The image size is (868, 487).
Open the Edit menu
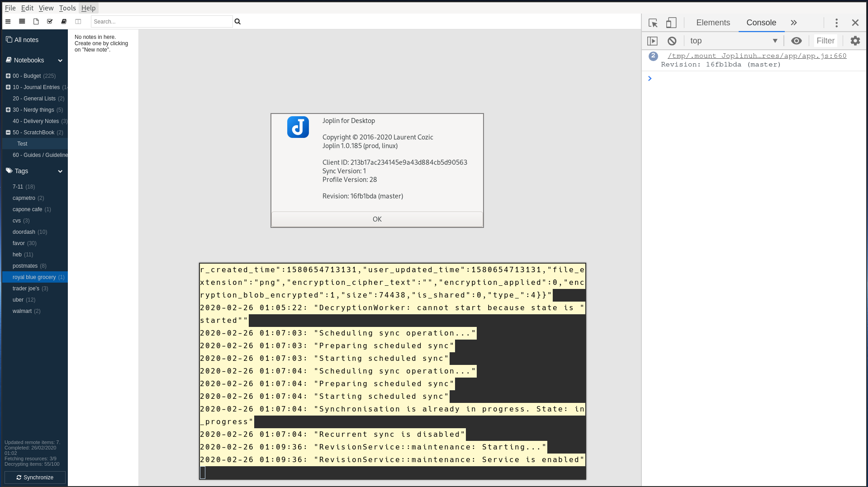pos(27,8)
